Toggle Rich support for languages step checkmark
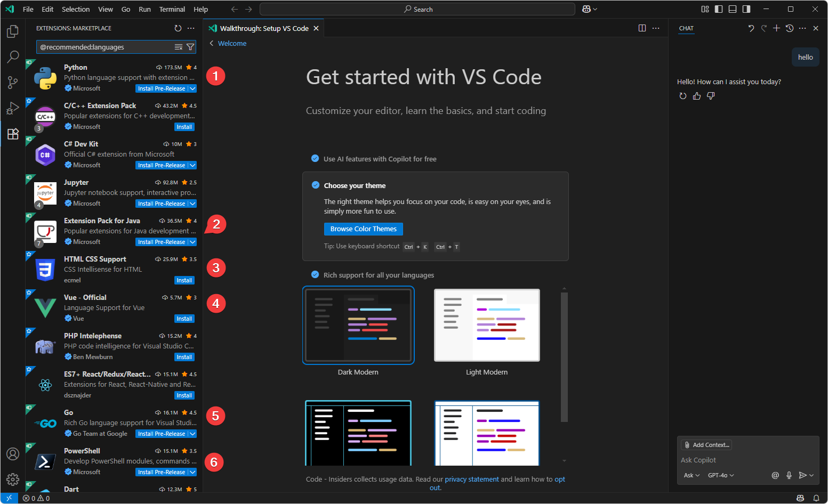828x504 pixels. [x=315, y=274]
